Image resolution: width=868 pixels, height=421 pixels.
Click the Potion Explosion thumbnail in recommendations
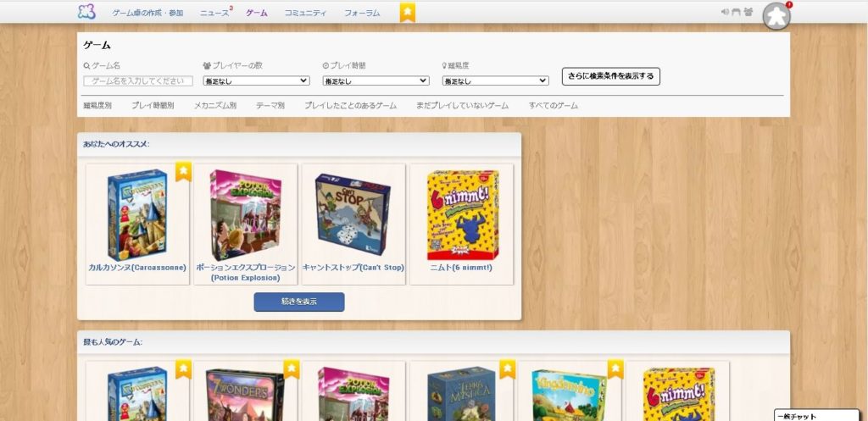point(245,215)
